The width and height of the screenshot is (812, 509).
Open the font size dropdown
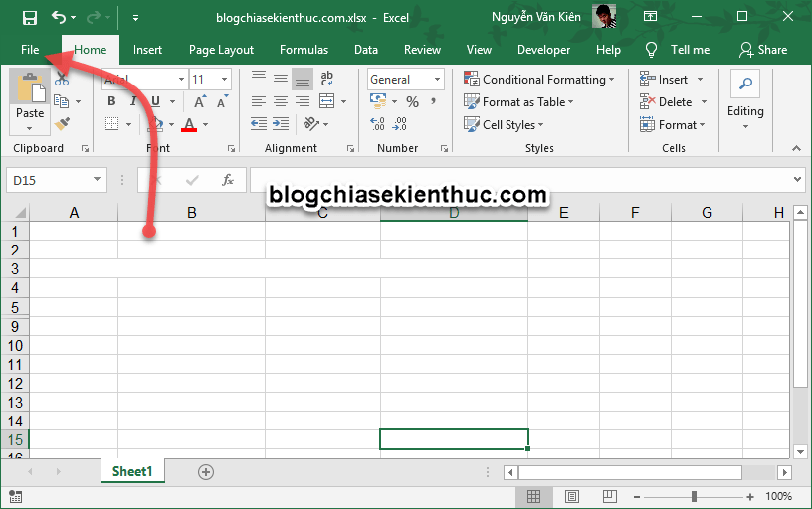pyautogui.click(x=224, y=80)
